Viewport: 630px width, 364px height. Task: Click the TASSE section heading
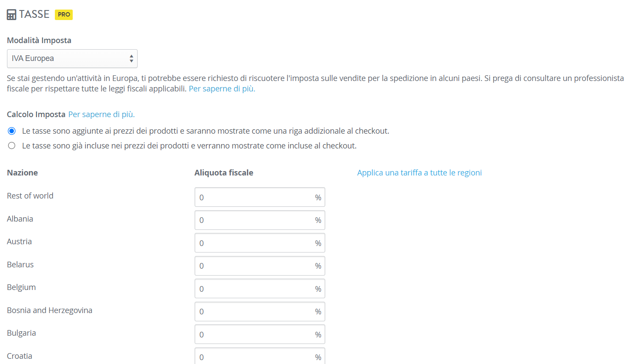34,14
